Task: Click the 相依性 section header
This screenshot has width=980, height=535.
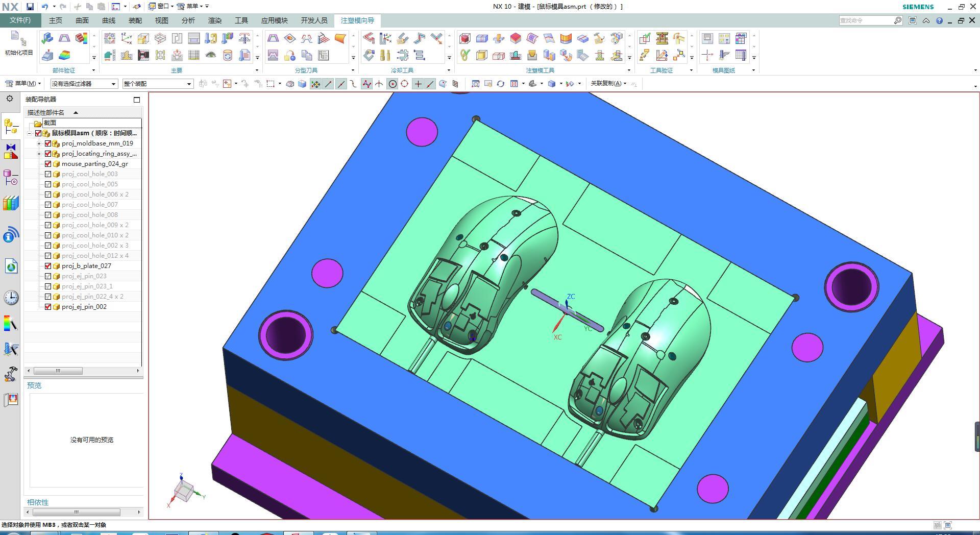Action: [38, 502]
